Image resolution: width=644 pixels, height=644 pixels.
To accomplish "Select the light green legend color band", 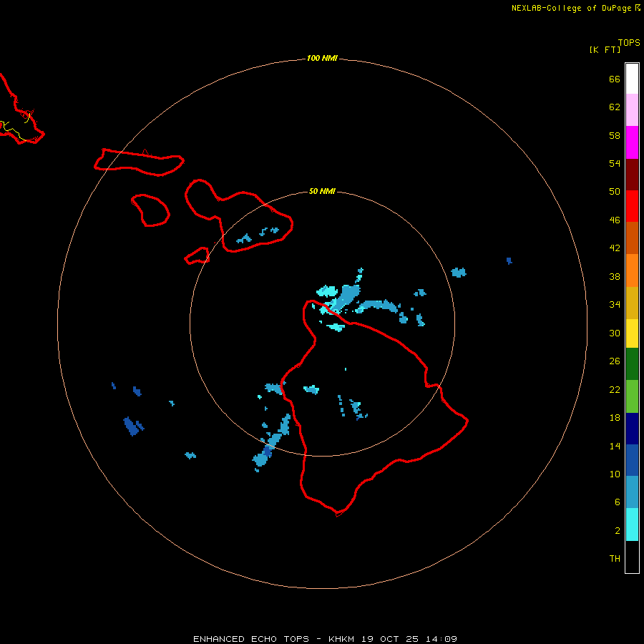I will (x=632, y=396).
